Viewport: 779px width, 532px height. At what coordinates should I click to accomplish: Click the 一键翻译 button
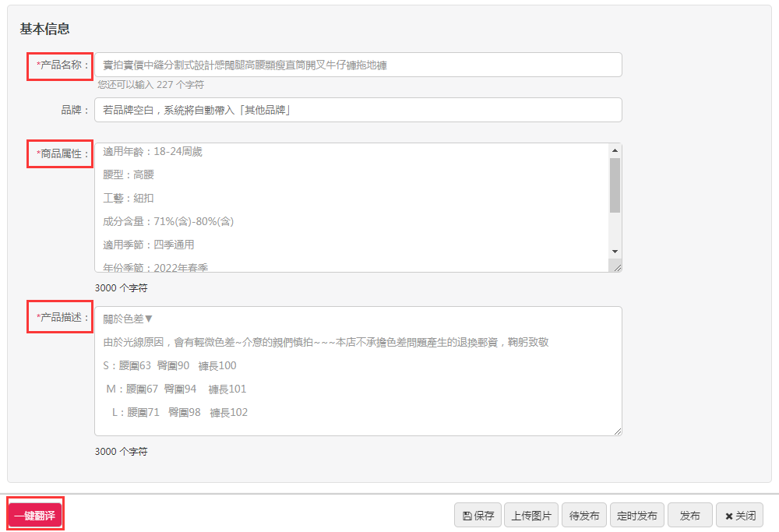click(36, 516)
